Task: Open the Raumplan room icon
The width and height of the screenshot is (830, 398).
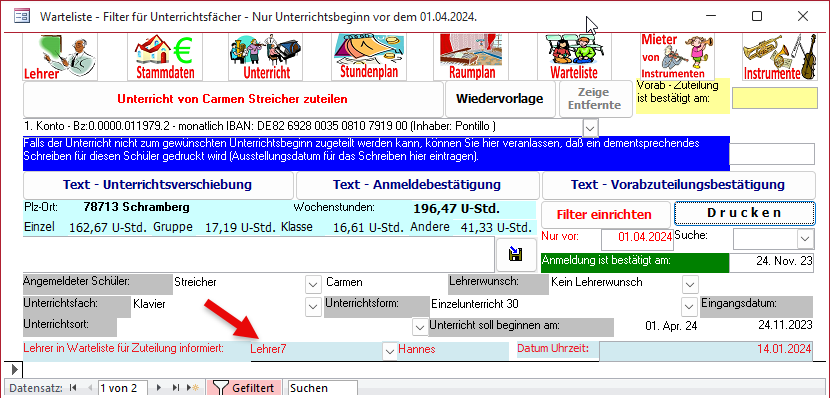Action: [x=471, y=57]
